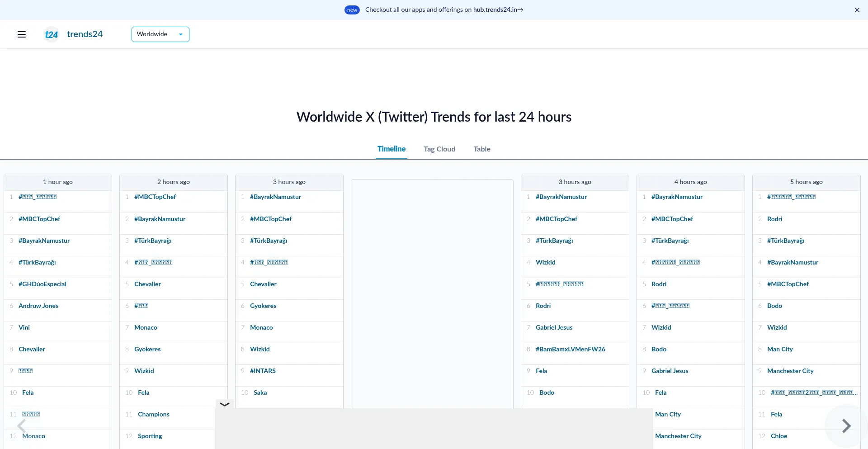
Task: Click Manchester City in the 5 hours ago column
Action: click(790, 371)
